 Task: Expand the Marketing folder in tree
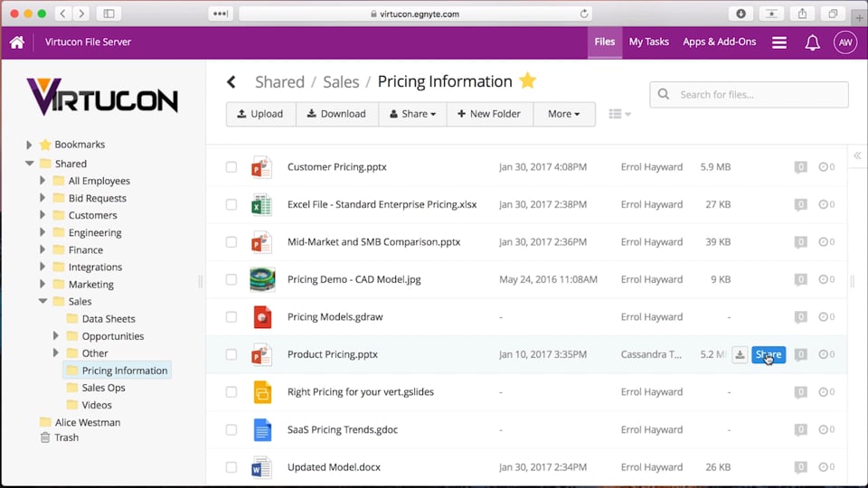coord(42,285)
